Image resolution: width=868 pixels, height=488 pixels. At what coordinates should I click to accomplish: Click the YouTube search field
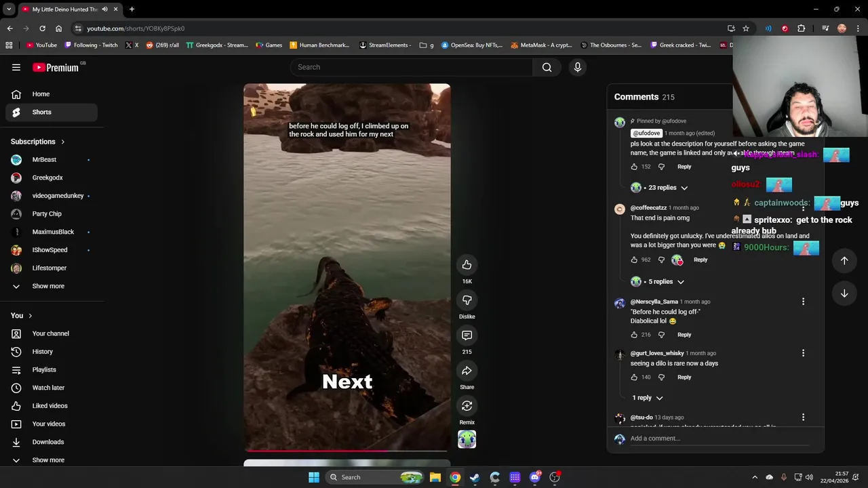(x=412, y=67)
